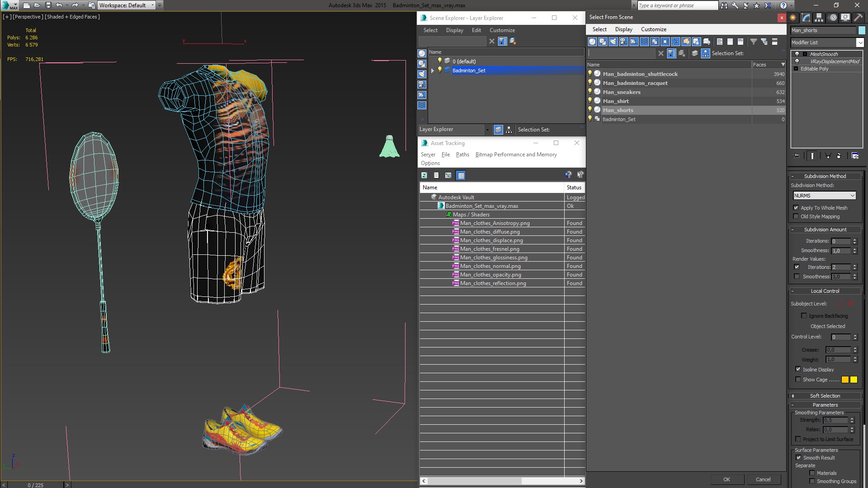
Task: Expand the Badminton_Set layer tree
Action: point(432,70)
